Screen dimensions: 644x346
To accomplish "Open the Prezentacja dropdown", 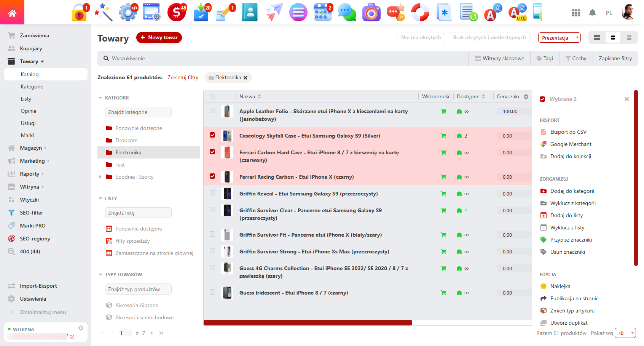I will pyautogui.click(x=559, y=38).
